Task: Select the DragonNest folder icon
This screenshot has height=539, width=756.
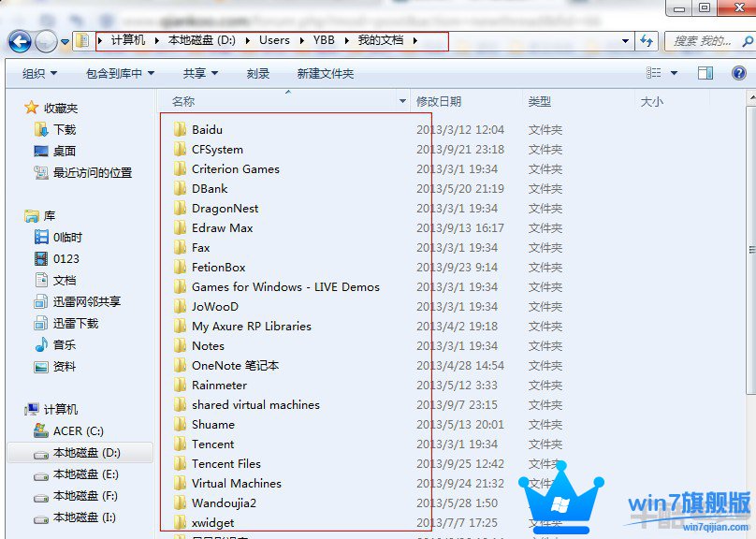Action: 180,208
